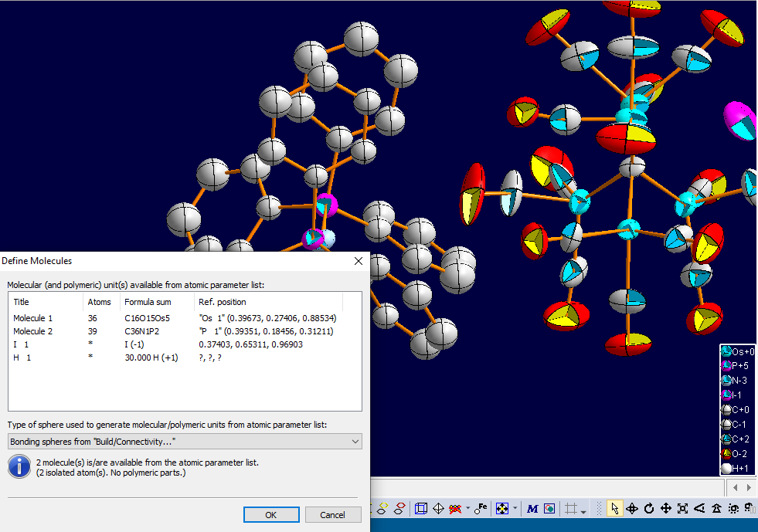Click the viewing direction arrowhead icon
Viewport: 758px width, 532px height.
[x=699, y=508]
